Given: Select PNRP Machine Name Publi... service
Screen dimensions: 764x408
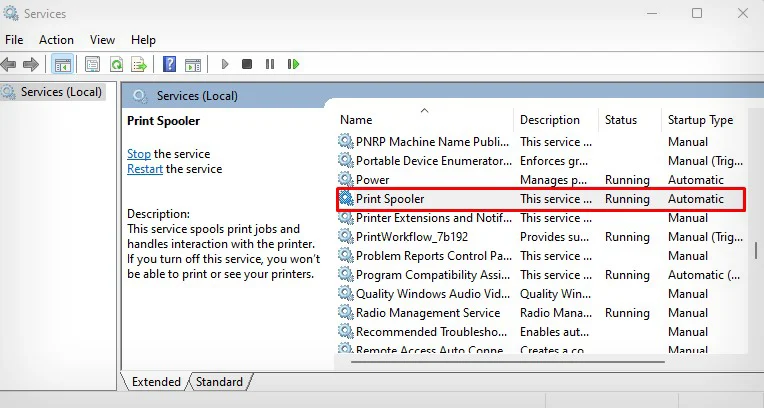Looking at the screenshot, I should (x=432, y=142).
